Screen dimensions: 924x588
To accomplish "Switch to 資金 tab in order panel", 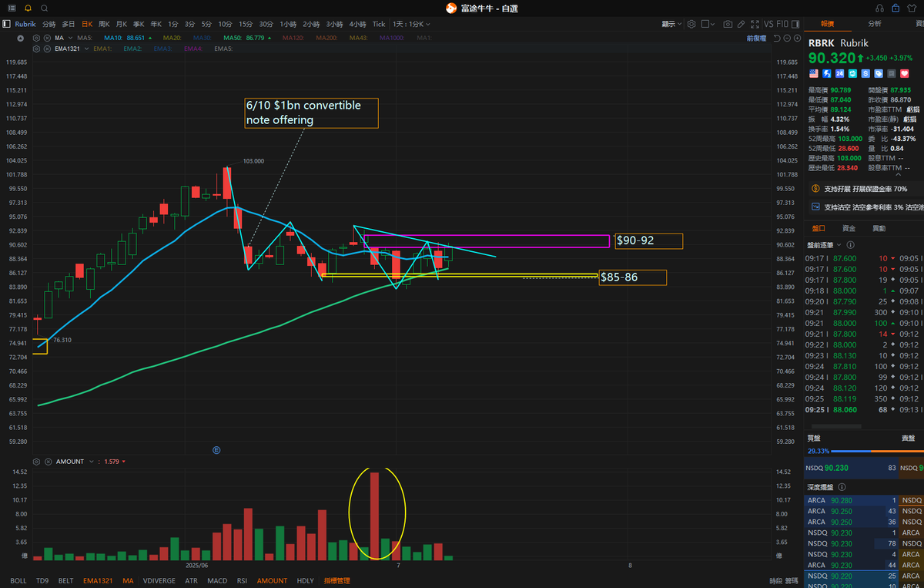I will (849, 228).
